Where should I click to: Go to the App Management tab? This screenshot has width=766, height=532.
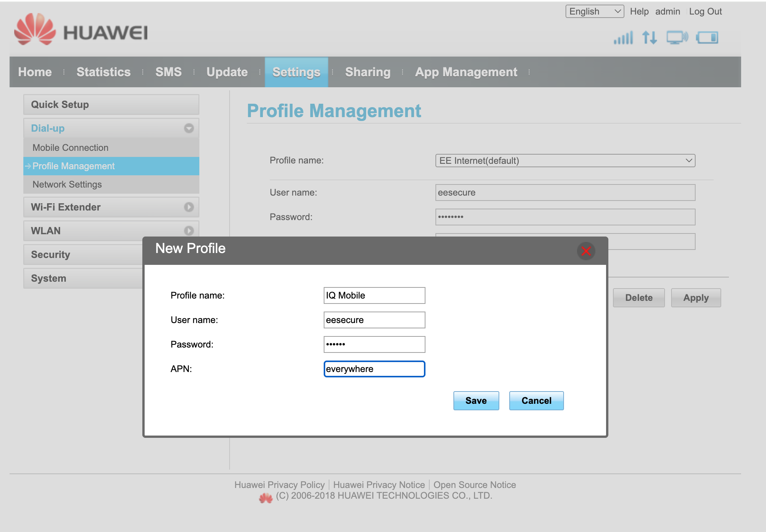466,72
